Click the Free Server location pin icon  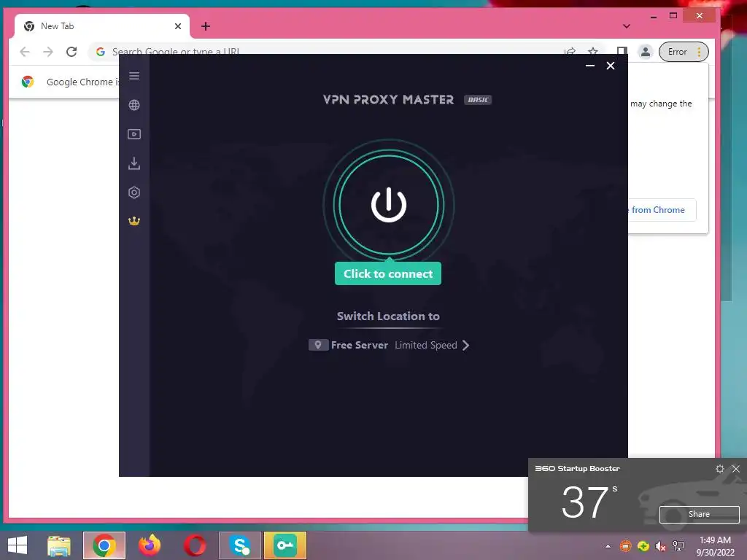pyautogui.click(x=318, y=345)
